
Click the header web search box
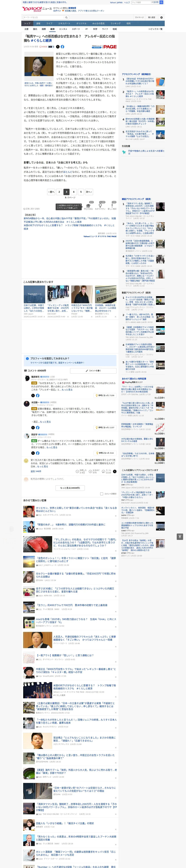pos(141,2)
